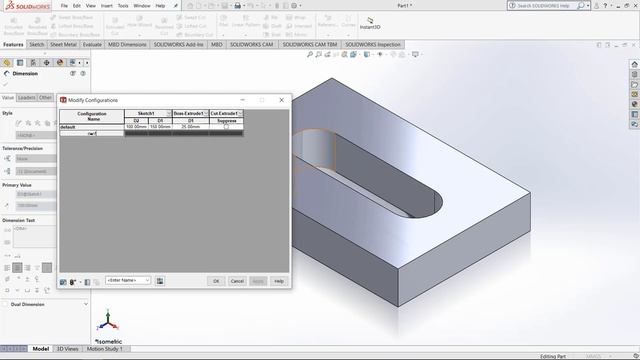Click the help question mark in title bar
640x360 pixels.
605,6
